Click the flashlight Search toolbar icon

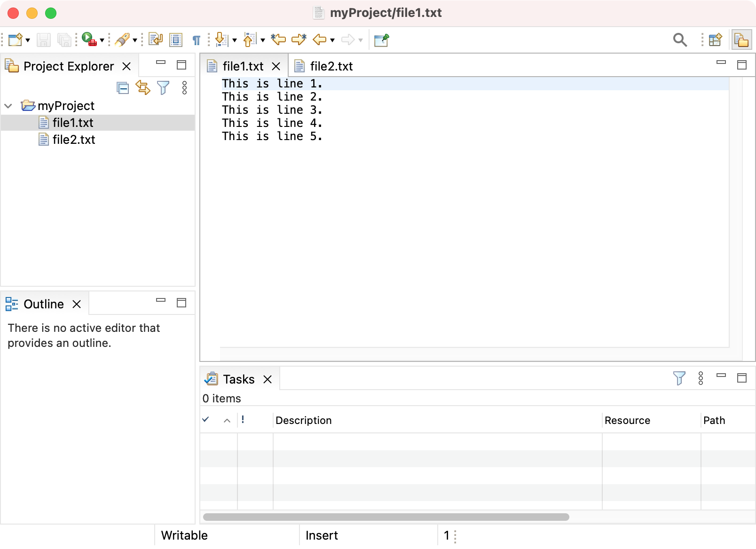coord(122,40)
